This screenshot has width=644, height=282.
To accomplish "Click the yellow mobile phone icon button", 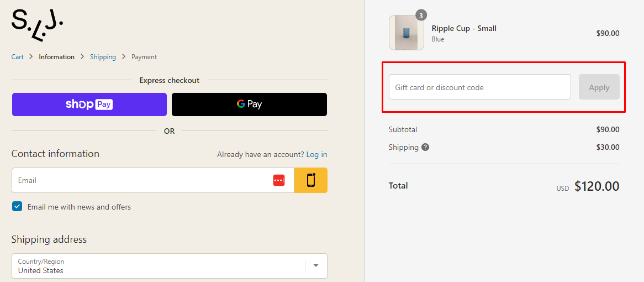I will tap(310, 180).
